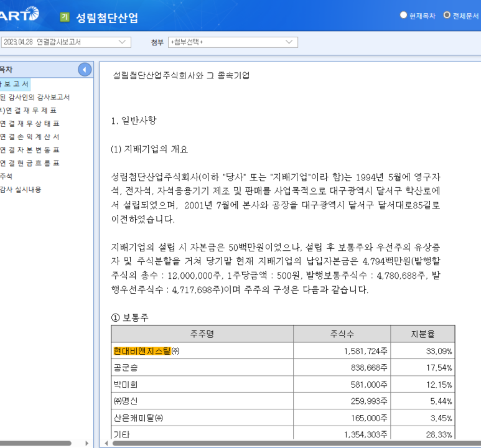Click the 17.54% ownership value
The height and width of the screenshot is (448, 481).
point(439,368)
